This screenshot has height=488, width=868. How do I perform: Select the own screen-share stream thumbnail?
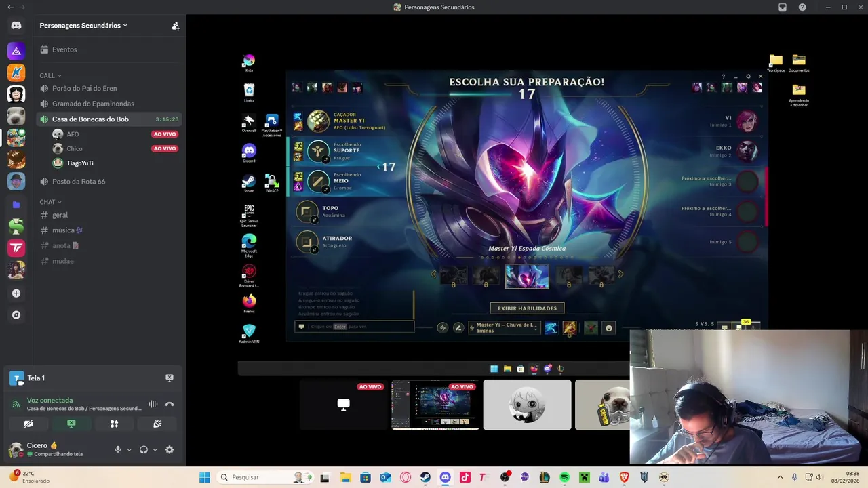pyautogui.click(x=435, y=405)
